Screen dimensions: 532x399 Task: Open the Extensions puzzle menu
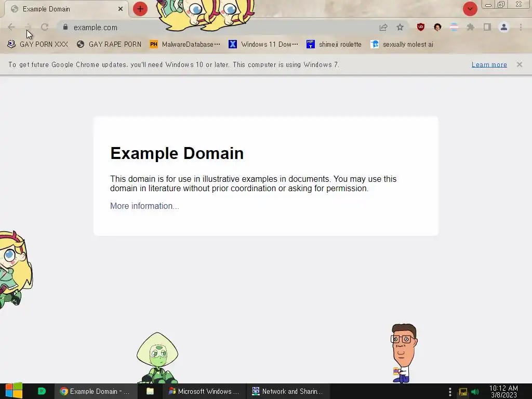point(471,27)
